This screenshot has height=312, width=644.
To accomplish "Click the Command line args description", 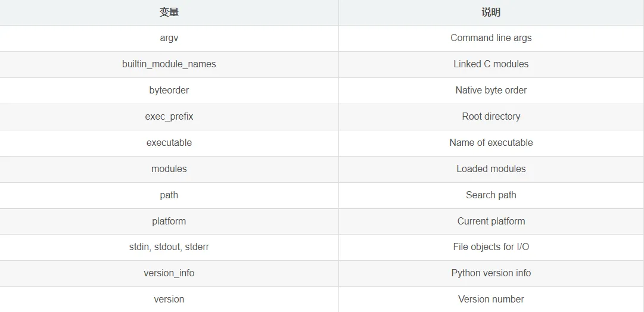I will (x=491, y=38).
